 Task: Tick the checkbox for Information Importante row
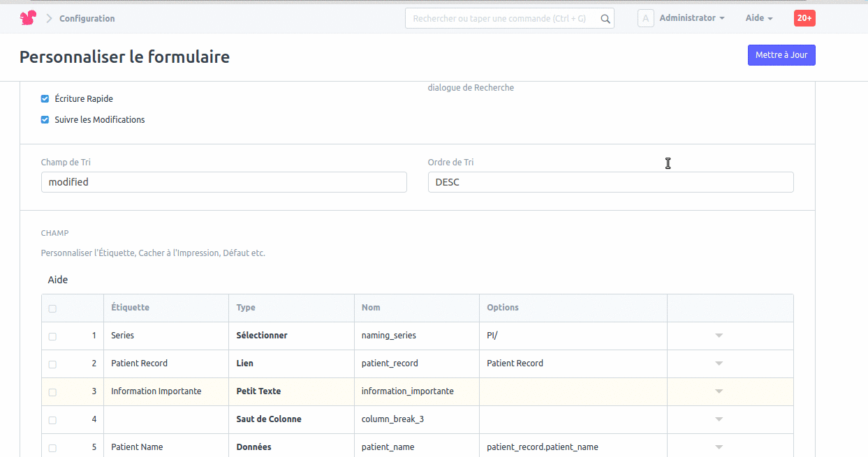point(52,392)
